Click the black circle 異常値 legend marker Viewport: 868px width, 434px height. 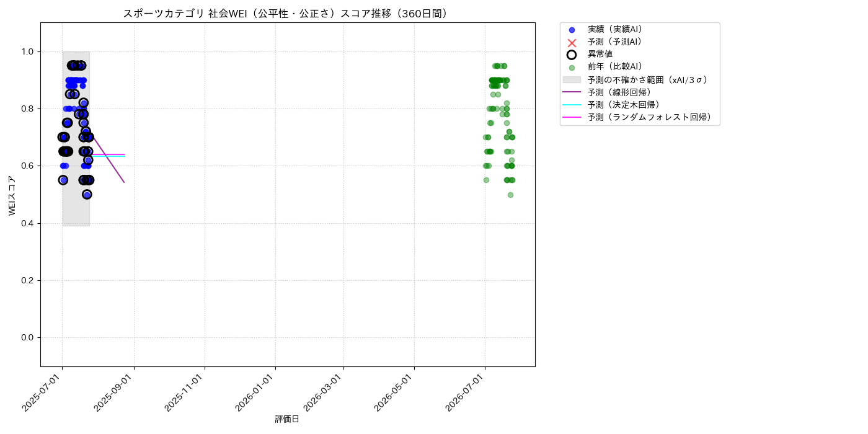pyautogui.click(x=572, y=55)
